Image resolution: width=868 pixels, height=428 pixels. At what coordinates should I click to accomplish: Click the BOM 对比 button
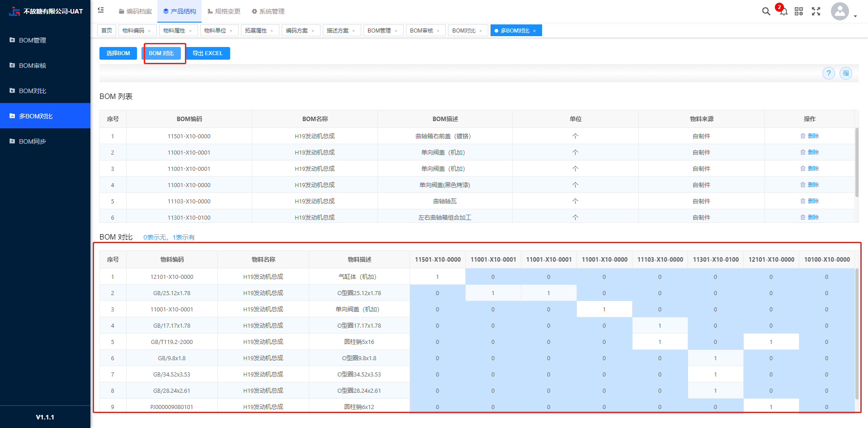(x=161, y=53)
